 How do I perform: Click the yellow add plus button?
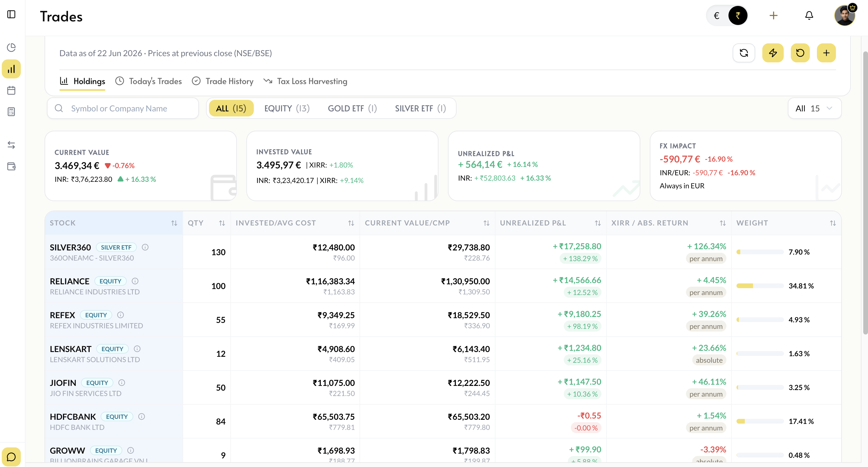826,53
